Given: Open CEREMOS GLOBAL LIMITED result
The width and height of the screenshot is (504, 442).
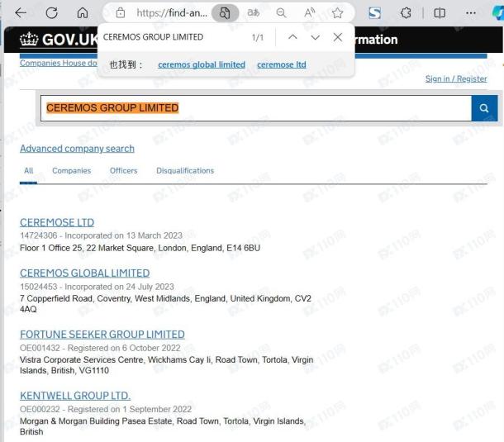Looking at the screenshot, I should [x=85, y=273].
